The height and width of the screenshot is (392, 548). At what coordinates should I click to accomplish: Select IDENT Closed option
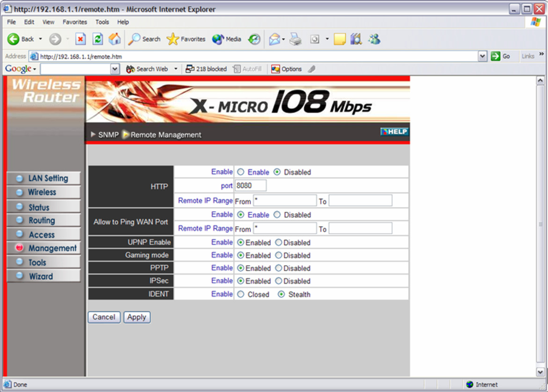[x=240, y=294]
